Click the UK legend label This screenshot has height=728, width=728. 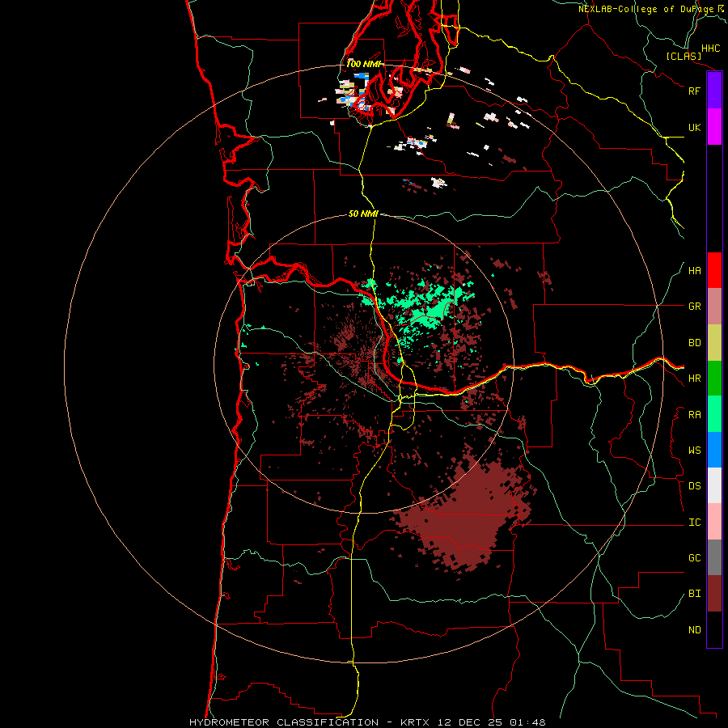click(x=694, y=127)
